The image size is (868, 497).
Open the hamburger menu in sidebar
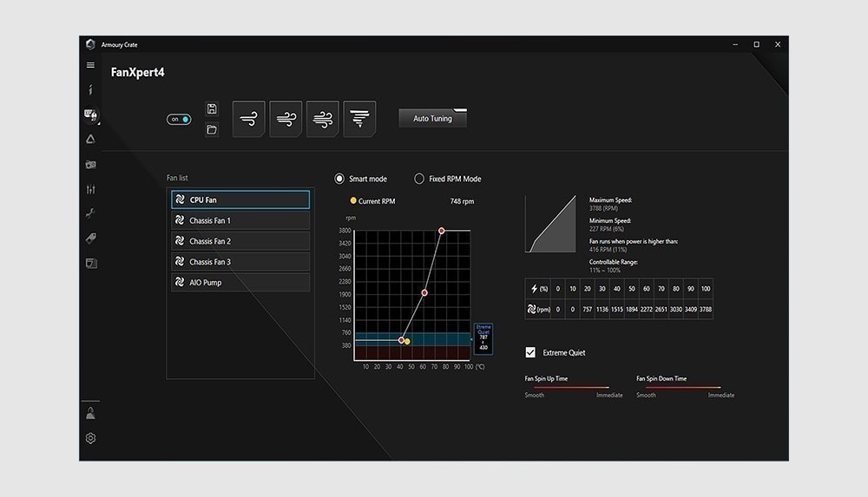(x=90, y=65)
